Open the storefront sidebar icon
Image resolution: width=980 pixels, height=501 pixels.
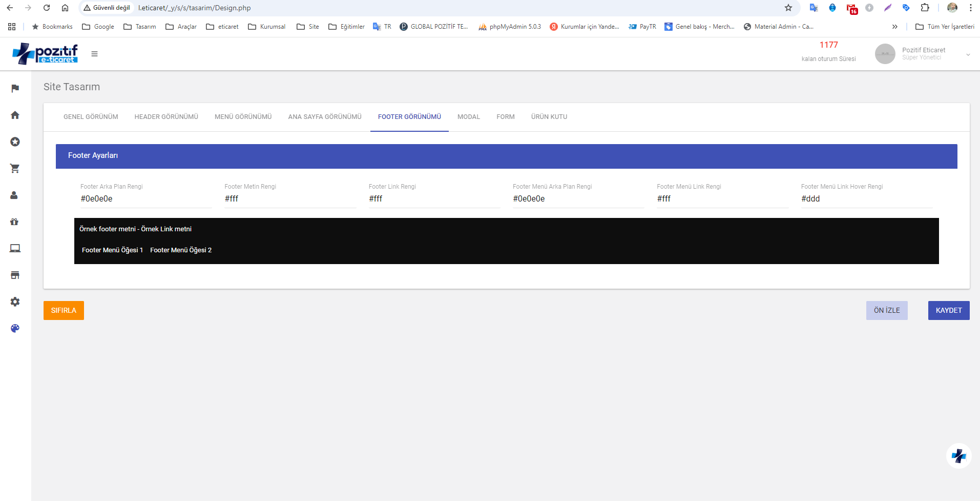[x=15, y=275]
